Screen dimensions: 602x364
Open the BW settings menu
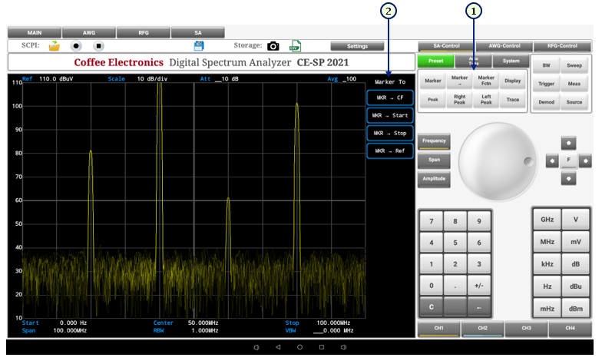point(546,66)
